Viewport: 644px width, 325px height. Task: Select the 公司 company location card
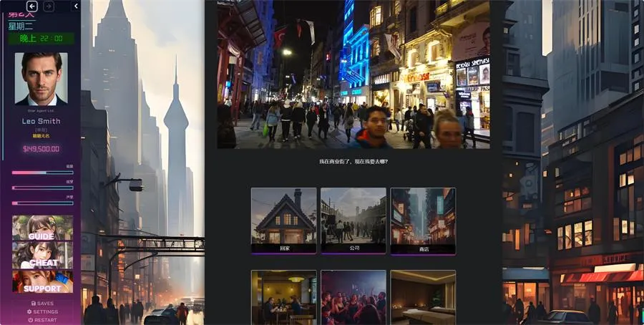(353, 220)
